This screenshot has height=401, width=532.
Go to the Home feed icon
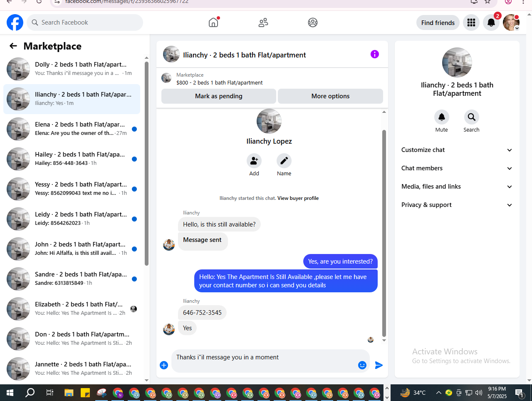pyautogui.click(x=213, y=22)
